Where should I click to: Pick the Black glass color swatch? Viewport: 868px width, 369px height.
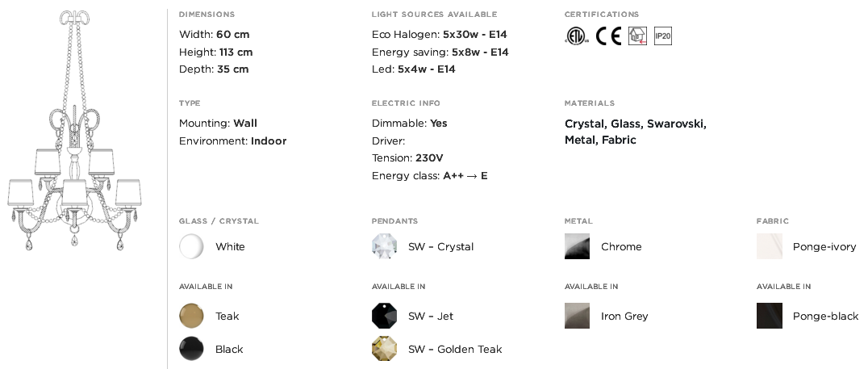point(191,349)
